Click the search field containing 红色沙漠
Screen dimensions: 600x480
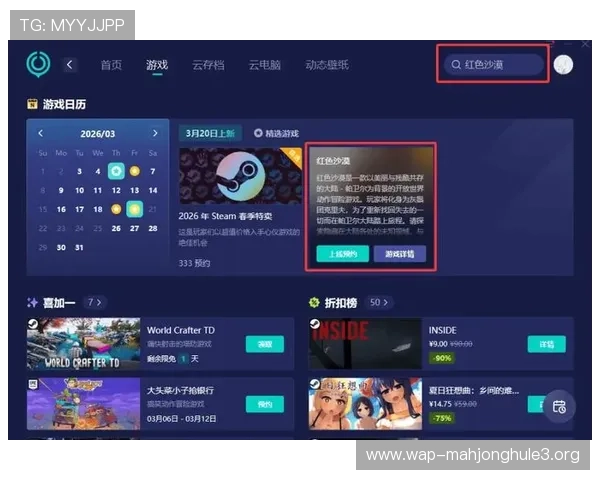(x=500, y=65)
